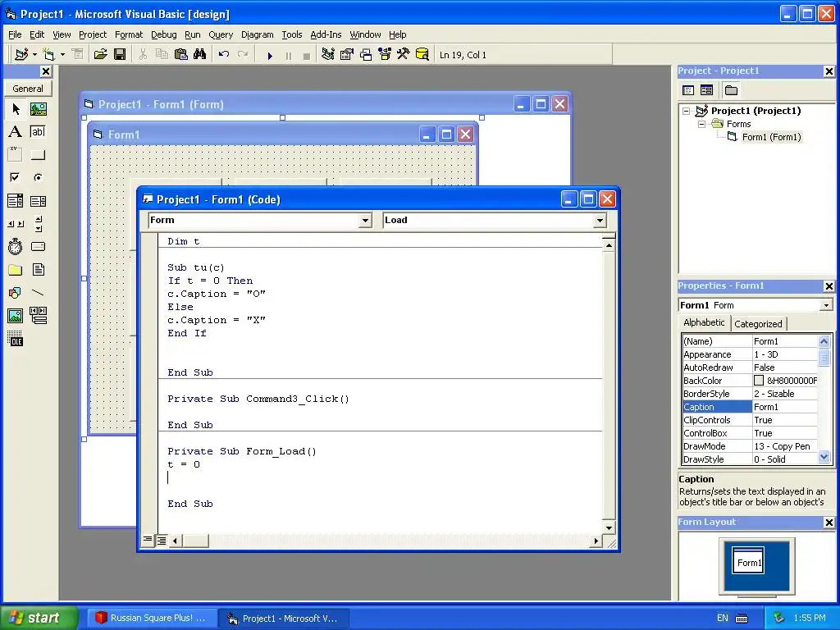Open the Object dropdown showing Form
Image resolution: width=840 pixels, height=630 pixels.
coord(365,220)
